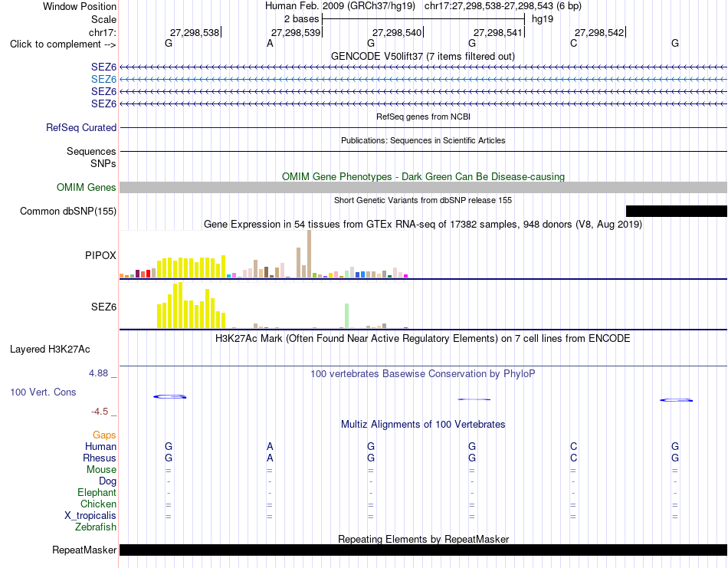Click base C in the complement sequence row
The image size is (728, 568).
(573, 44)
